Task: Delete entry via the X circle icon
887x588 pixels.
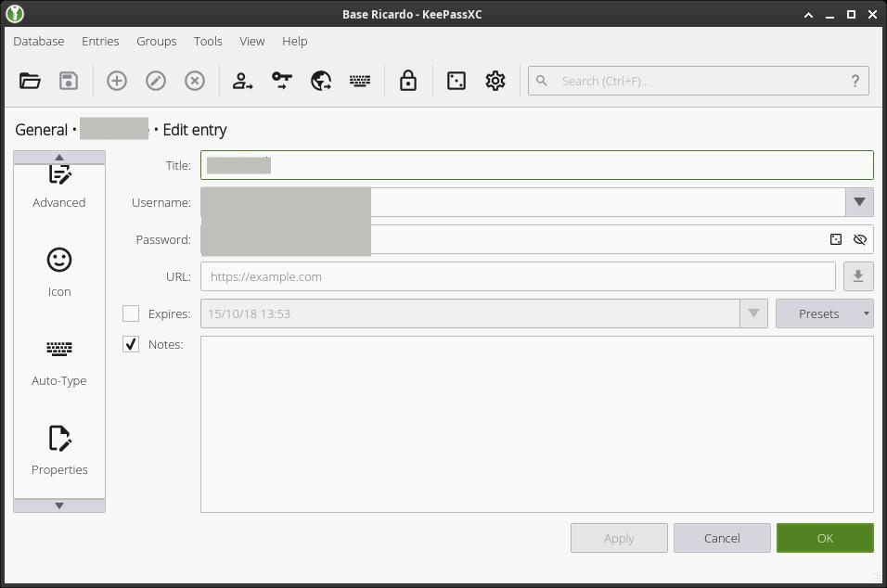Action: [195, 81]
